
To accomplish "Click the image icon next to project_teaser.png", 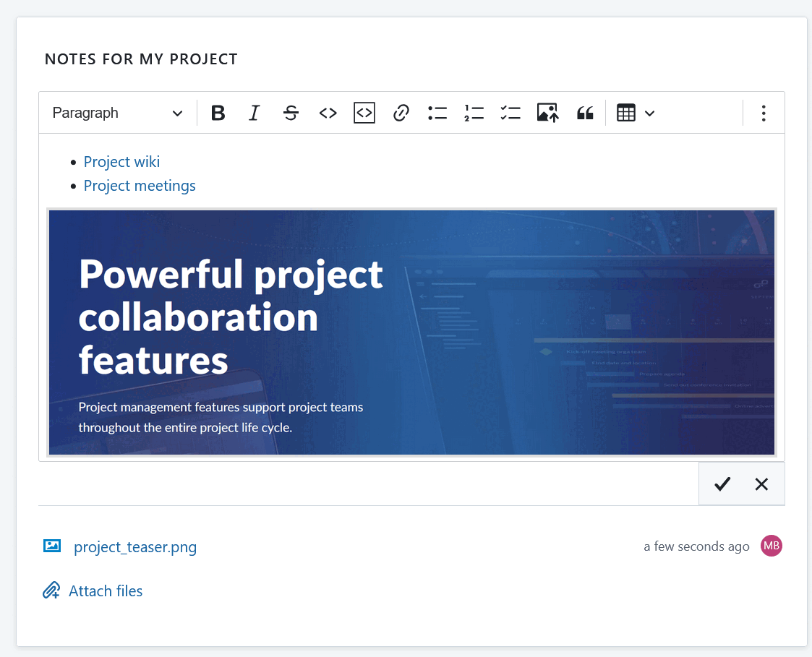I will pyautogui.click(x=51, y=546).
